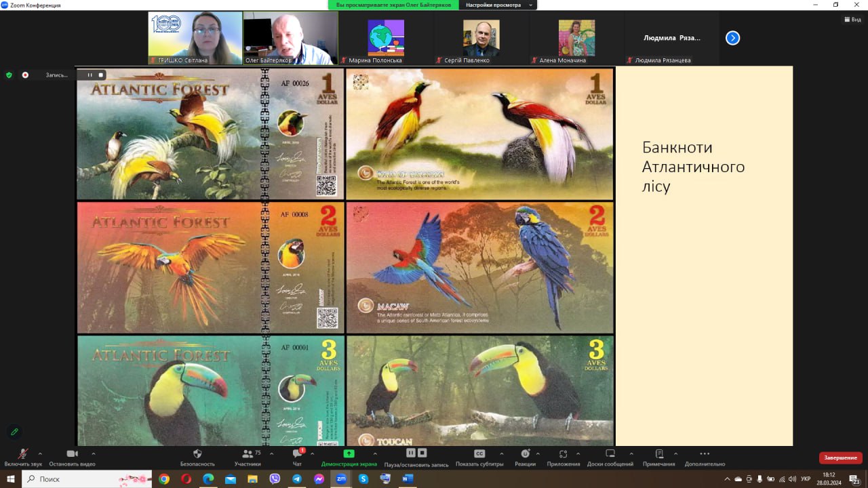Open the More (Дополнительно) menu
The width and height of the screenshot is (868, 488).
click(705, 454)
